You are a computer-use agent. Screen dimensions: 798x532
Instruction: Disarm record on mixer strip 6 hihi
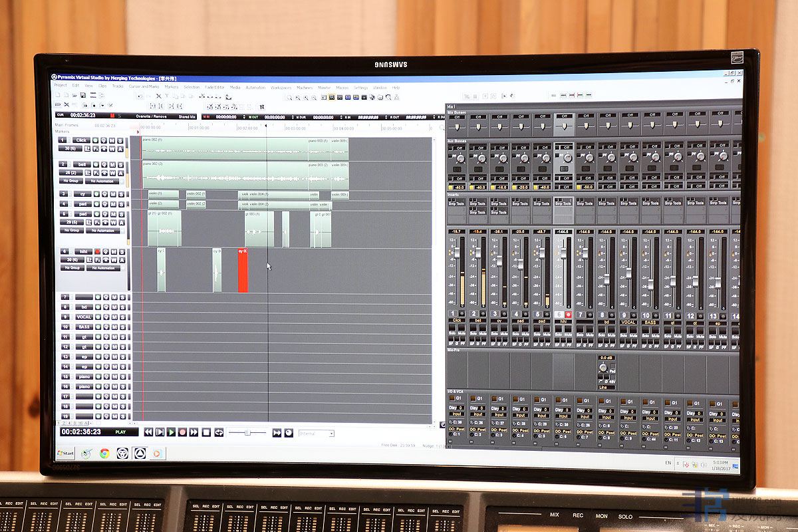[x=569, y=315]
